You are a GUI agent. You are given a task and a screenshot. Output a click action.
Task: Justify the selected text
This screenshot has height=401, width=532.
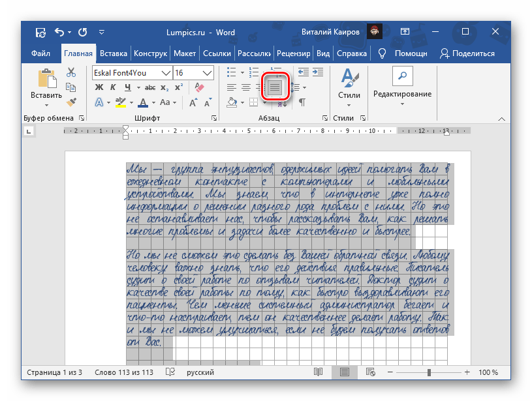276,88
